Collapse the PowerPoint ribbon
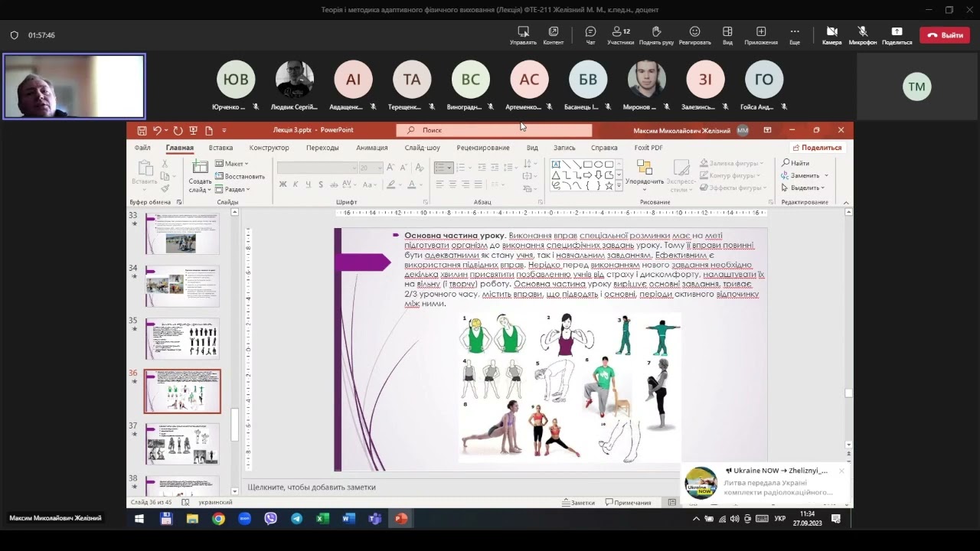The height and width of the screenshot is (551, 980). point(846,202)
